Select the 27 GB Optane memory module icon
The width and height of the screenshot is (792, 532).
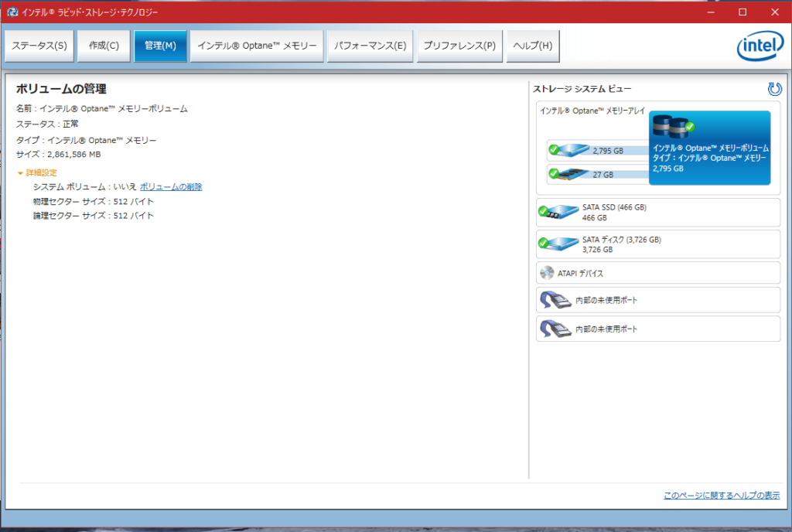(x=569, y=174)
